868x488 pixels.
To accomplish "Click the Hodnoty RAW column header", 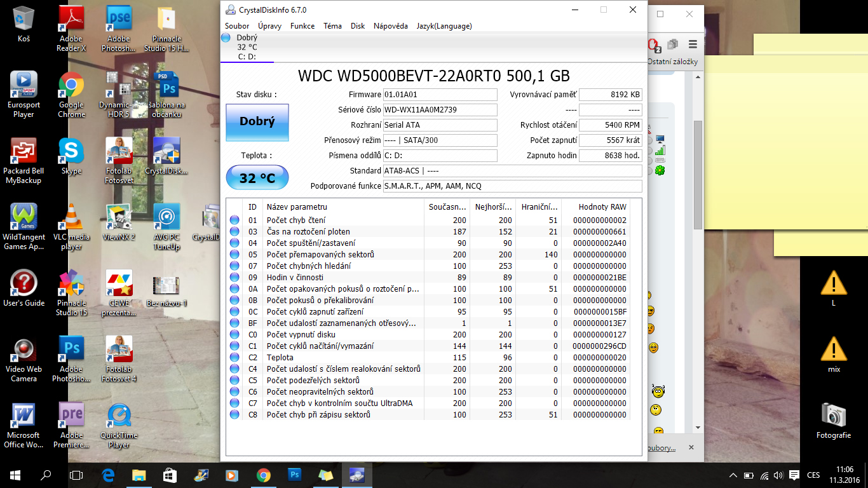I will (x=602, y=207).
